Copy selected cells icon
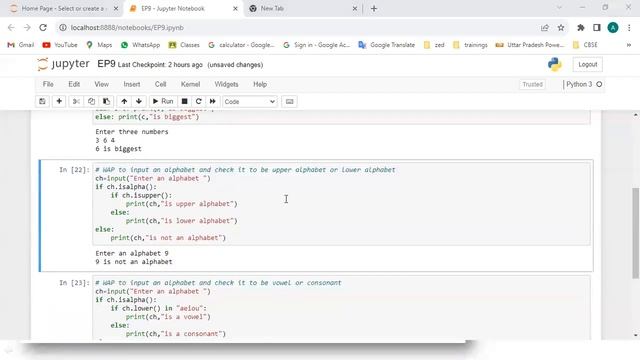The width and height of the screenshot is (640, 360). (91, 101)
